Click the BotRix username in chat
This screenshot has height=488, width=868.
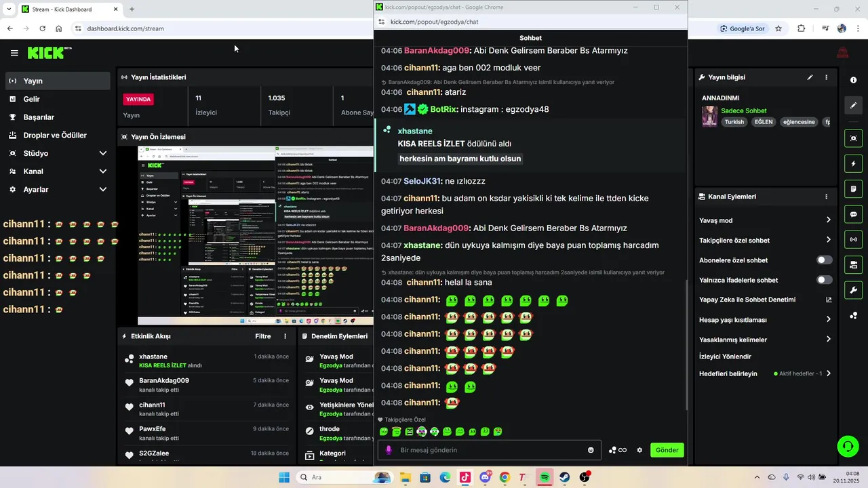coord(443,109)
